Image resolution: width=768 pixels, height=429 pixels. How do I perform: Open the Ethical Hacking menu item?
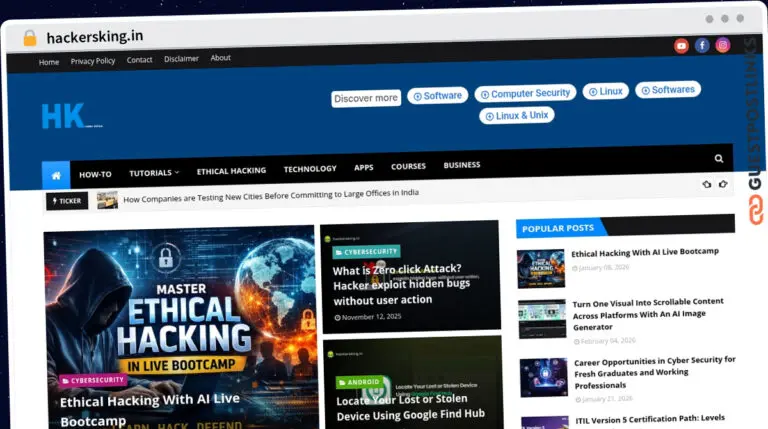tap(231, 171)
